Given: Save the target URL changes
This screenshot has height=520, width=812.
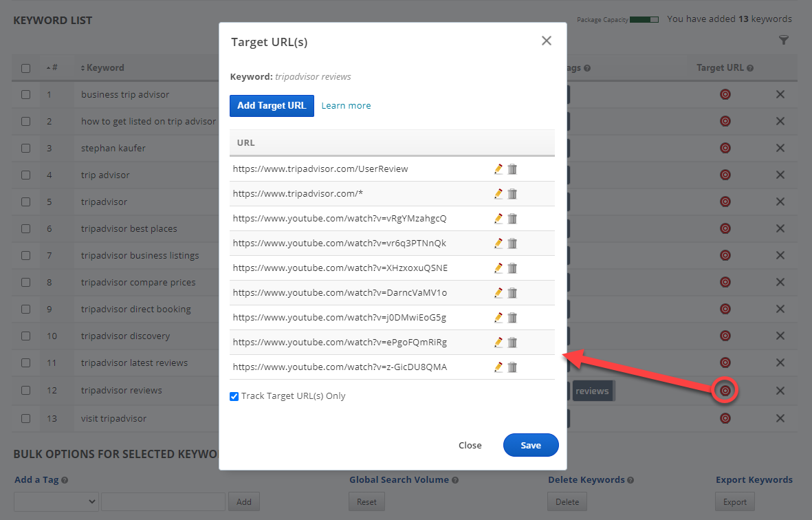Looking at the screenshot, I should tap(530, 445).
